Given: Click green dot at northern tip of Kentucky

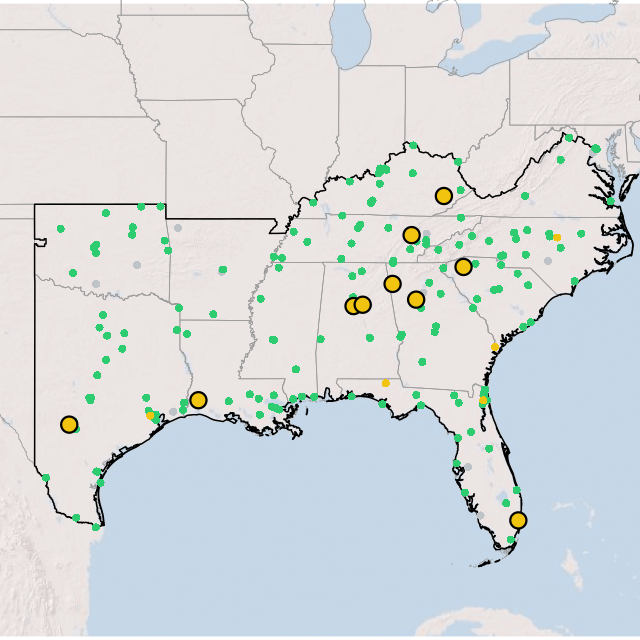Looking at the screenshot, I should click(x=413, y=145).
